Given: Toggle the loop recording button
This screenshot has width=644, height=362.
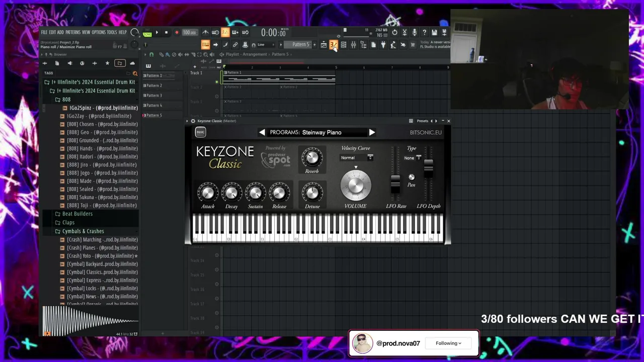Looking at the screenshot, I should point(245,33).
